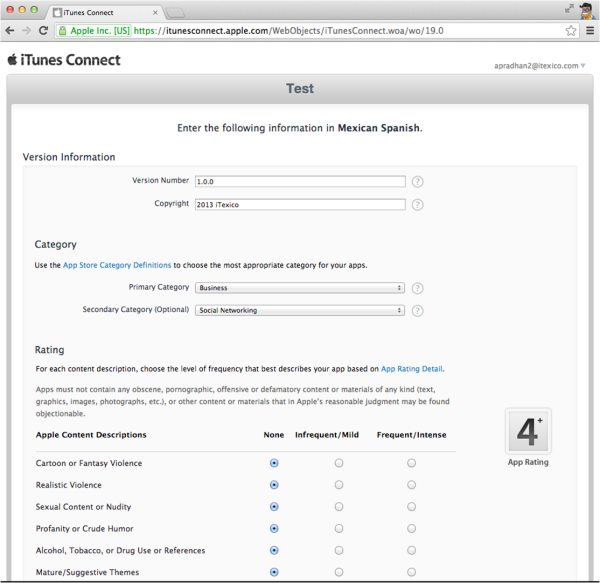
Task: Click the Cartoon or Fantasy Violence label
Action: pyautogui.click(x=89, y=463)
